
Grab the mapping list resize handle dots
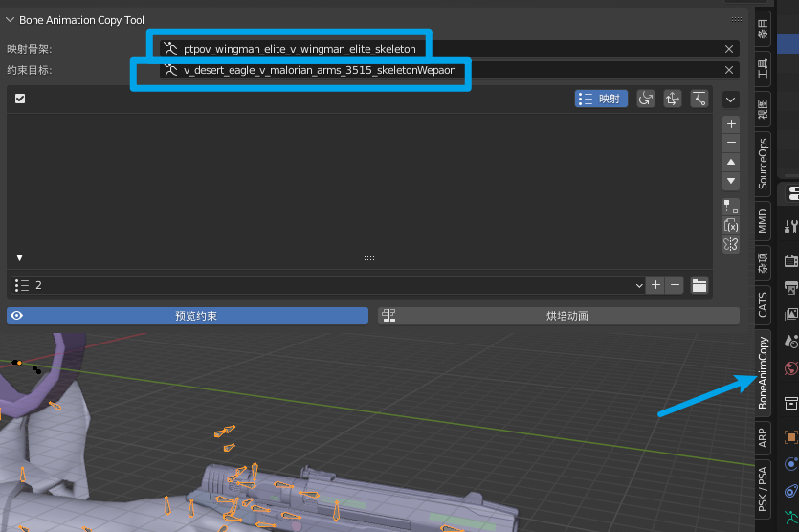pyautogui.click(x=369, y=258)
